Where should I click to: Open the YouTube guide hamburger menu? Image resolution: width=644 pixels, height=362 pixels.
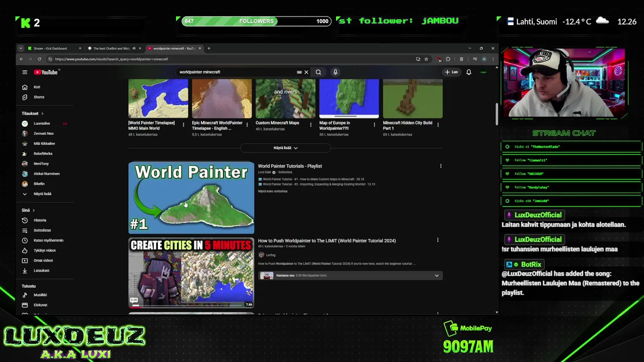coord(25,72)
